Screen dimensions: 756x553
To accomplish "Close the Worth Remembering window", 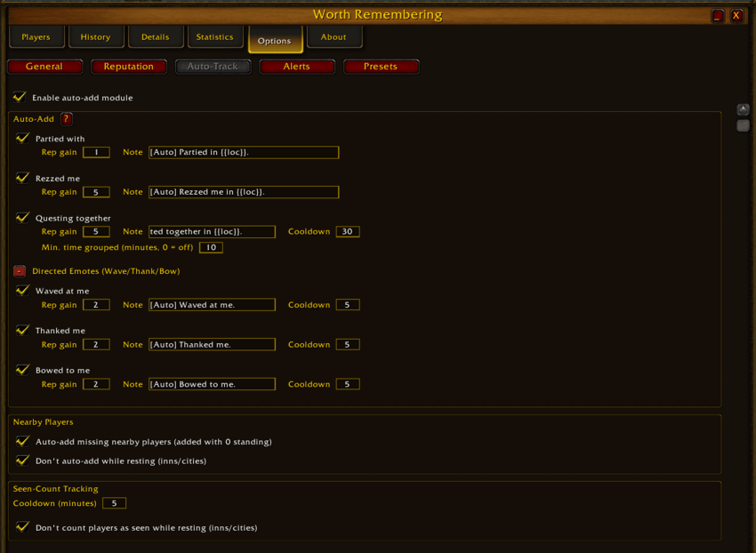I will 736,16.
